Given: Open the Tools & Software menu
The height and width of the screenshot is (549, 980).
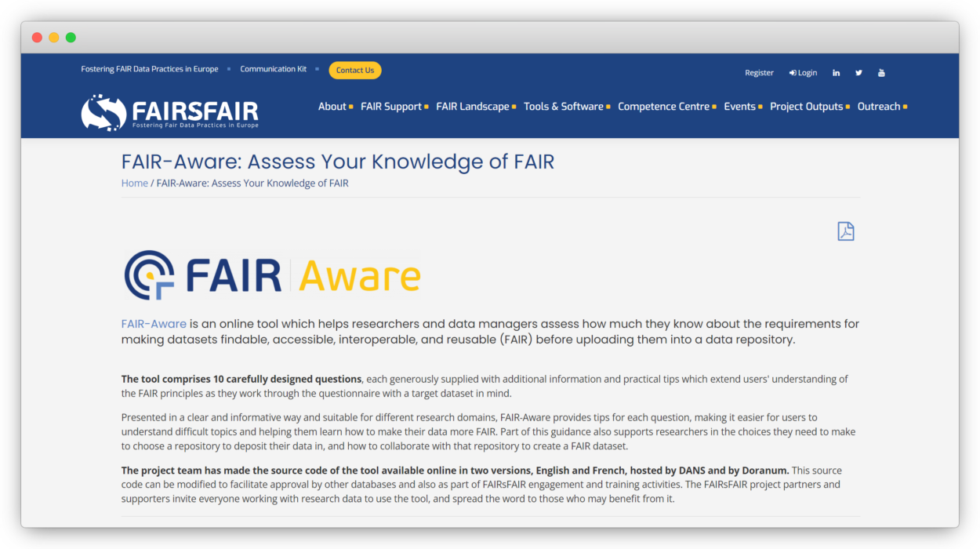Looking at the screenshot, I should point(564,106).
